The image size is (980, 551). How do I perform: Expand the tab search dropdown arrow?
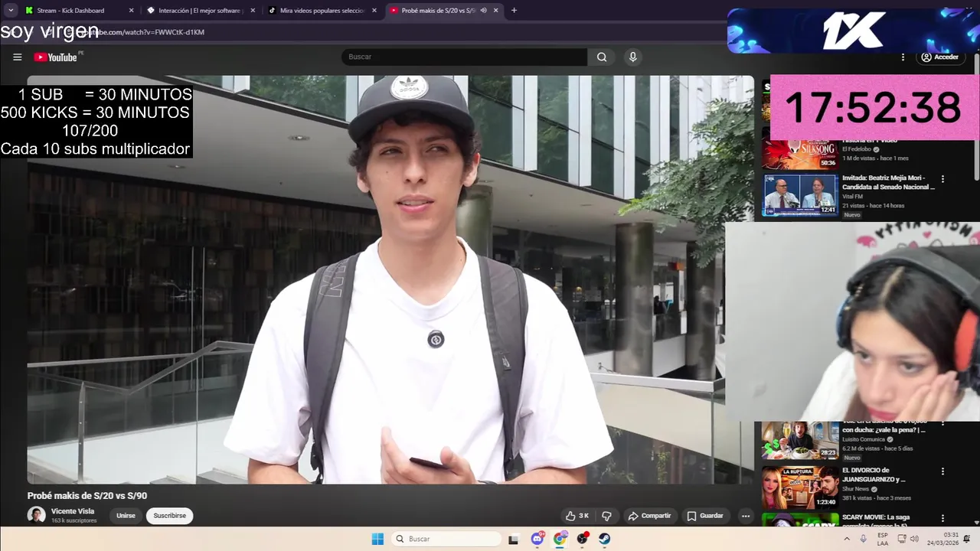(11, 11)
